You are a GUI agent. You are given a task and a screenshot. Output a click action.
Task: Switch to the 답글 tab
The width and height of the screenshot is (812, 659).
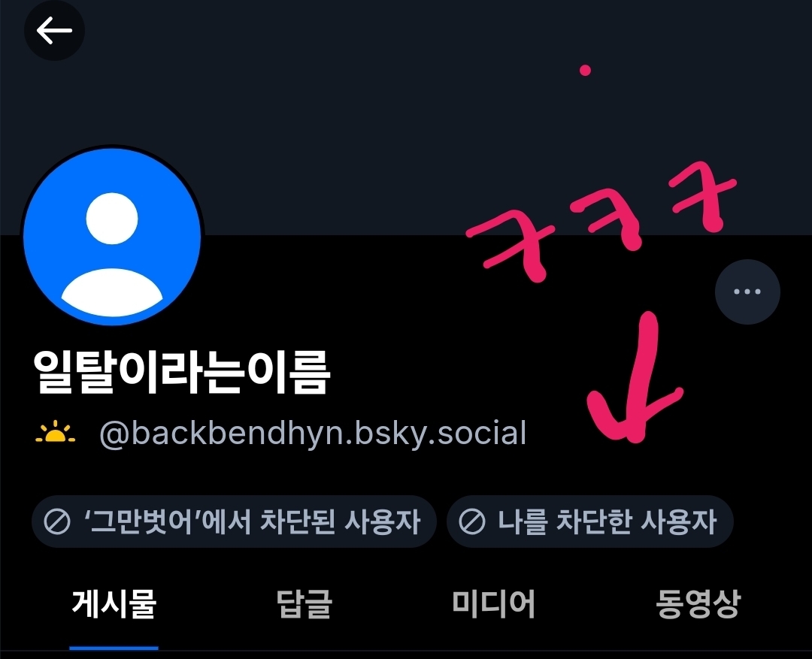coord(304,604)
